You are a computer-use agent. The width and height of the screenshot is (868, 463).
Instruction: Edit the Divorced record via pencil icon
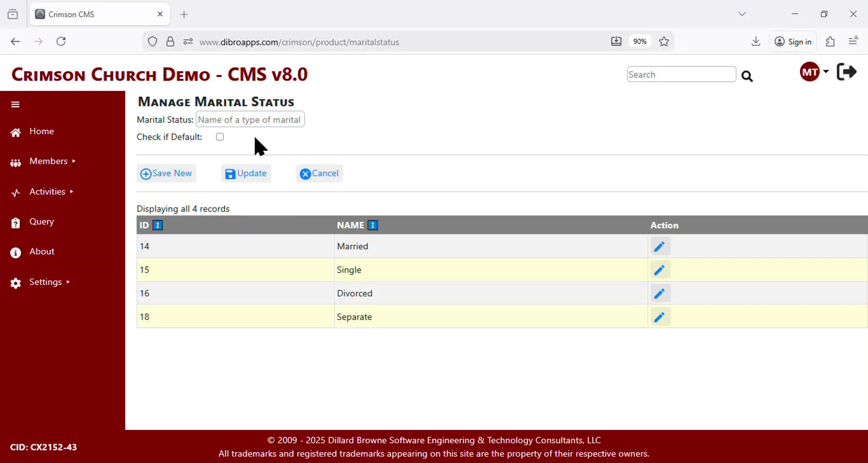[659, 293]
